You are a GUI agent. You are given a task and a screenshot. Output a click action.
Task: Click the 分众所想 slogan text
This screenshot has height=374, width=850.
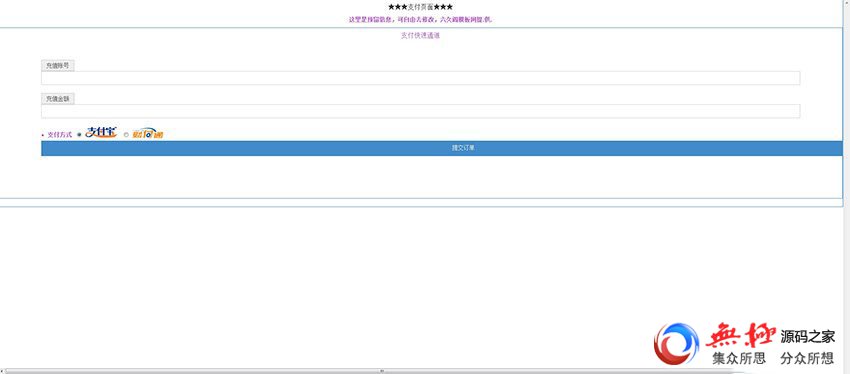tap(807, 358)
